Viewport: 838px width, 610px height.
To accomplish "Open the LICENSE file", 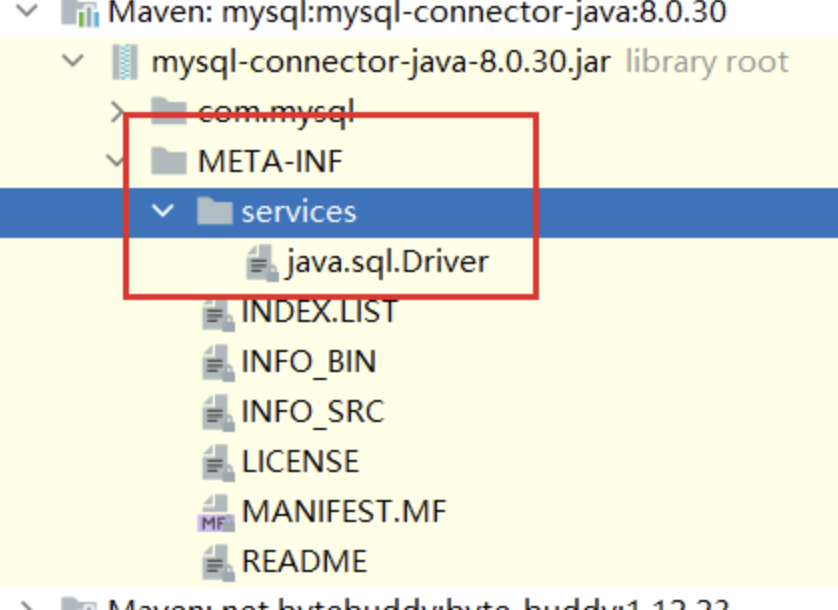I will (x=300, y=462).
